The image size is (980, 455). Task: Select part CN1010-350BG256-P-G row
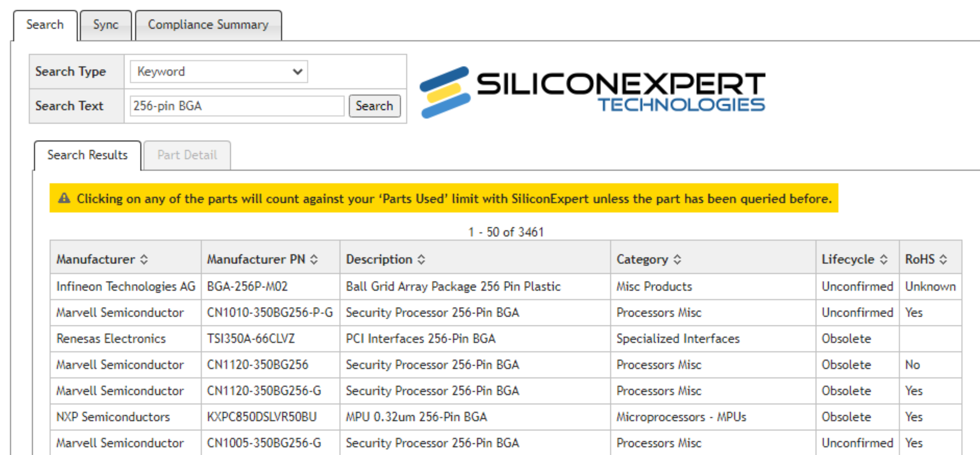click(x=505, y=313)
